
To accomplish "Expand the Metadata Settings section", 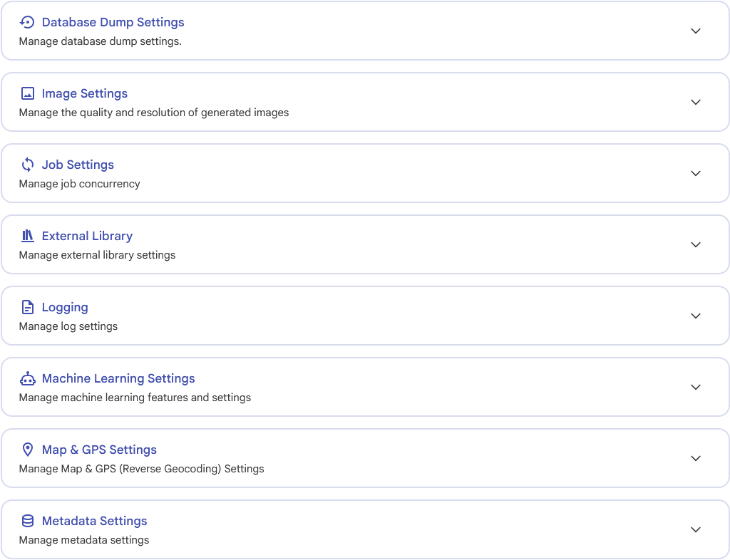I will pos(696,529).
